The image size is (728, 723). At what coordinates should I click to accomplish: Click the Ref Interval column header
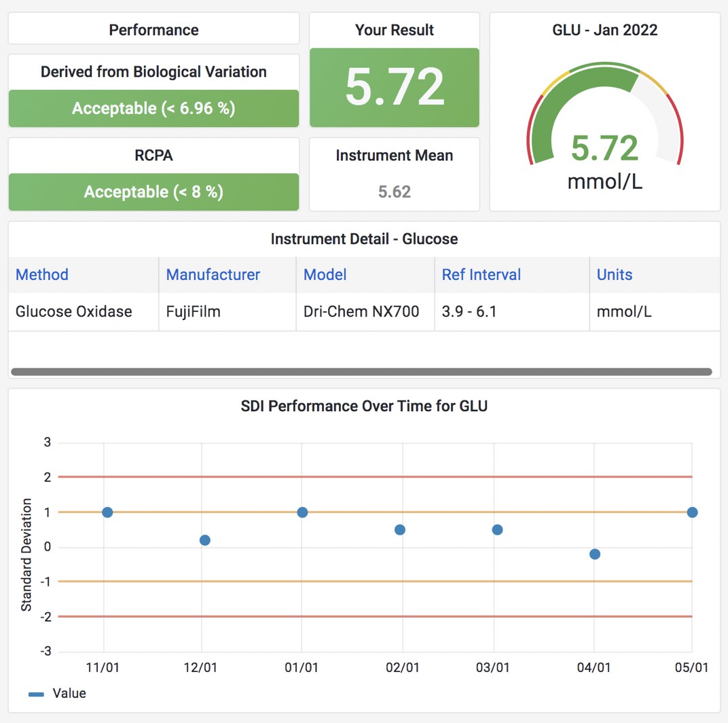[x=481, y=275]
